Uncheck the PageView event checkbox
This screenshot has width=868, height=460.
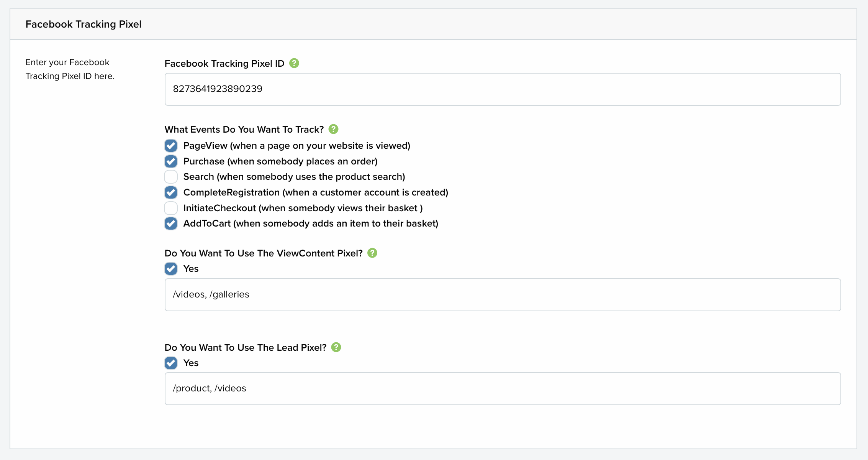171,146
